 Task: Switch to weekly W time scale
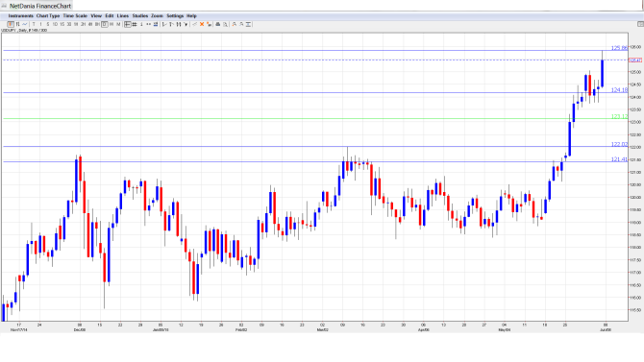(x=111, y=25)
